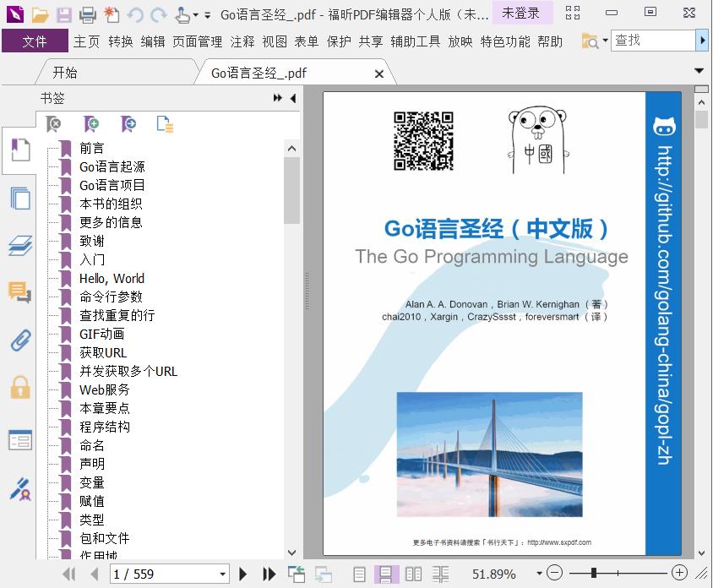Screen dimensions: 713x588
Task: Click the go to bookmark destination icon
Action: click(x=128, y=123)
